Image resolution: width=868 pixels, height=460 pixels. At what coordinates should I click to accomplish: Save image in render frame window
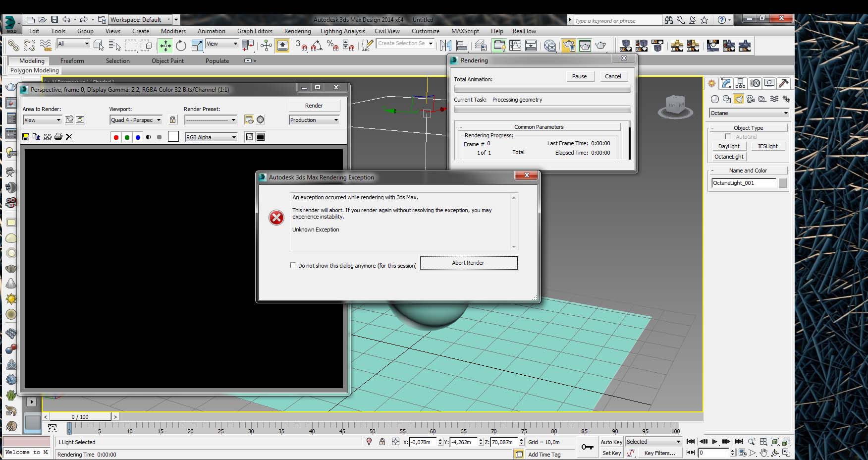[26, 137]
